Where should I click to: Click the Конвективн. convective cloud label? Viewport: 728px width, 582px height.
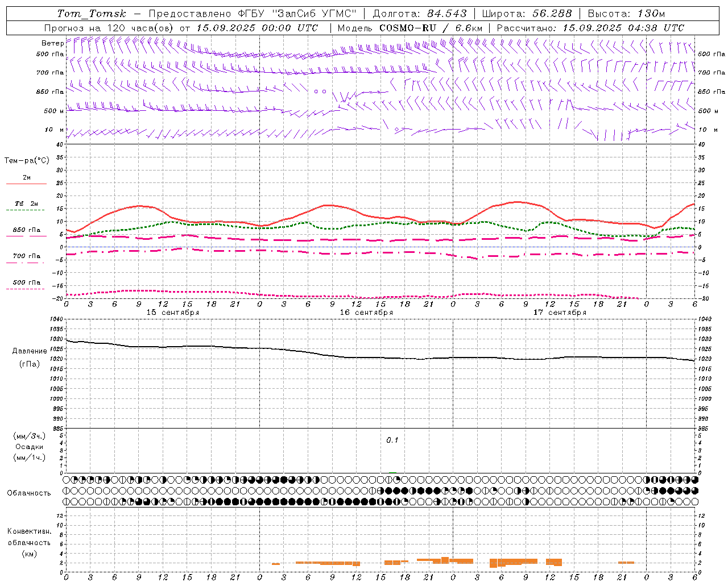29,531
